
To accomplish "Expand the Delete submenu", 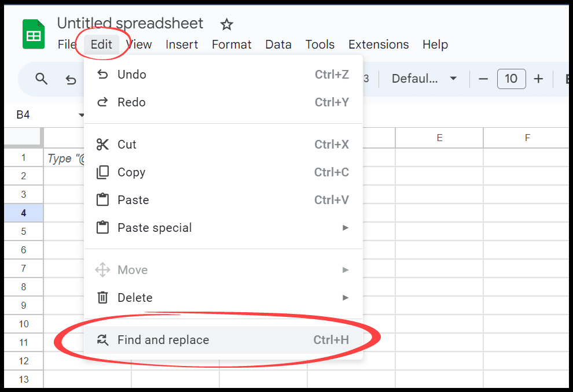I will (223, 297).
